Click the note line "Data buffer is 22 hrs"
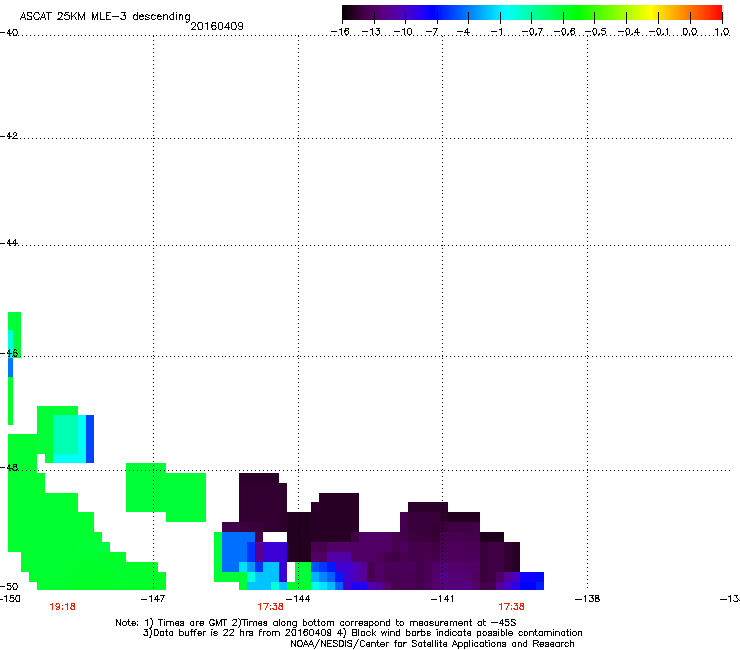The image size is (740, 650). (x=362, y=633)
